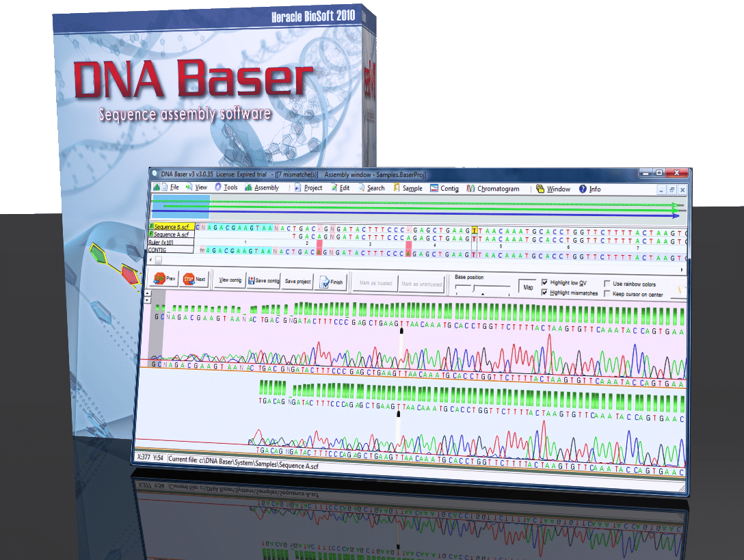Click the blue overview region in the contig map
Viewport: 744px width, 560px height.
181,206
